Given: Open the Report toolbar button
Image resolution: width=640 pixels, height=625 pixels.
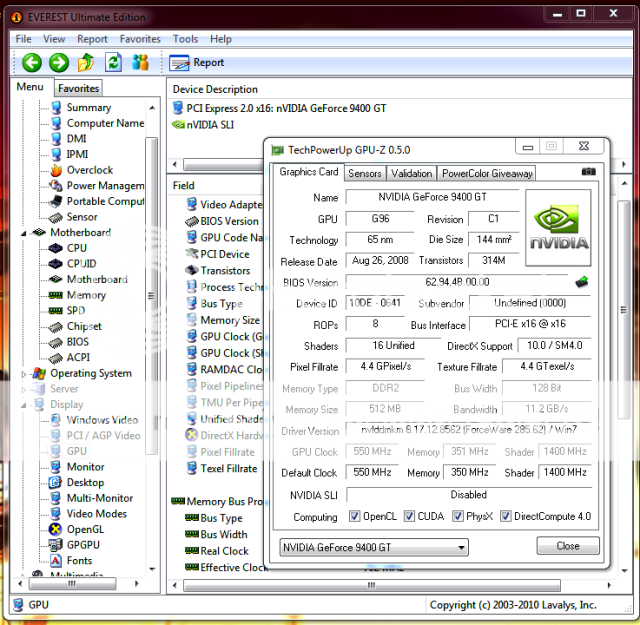Looking at the screenshot, I should (x=197, y=62).
